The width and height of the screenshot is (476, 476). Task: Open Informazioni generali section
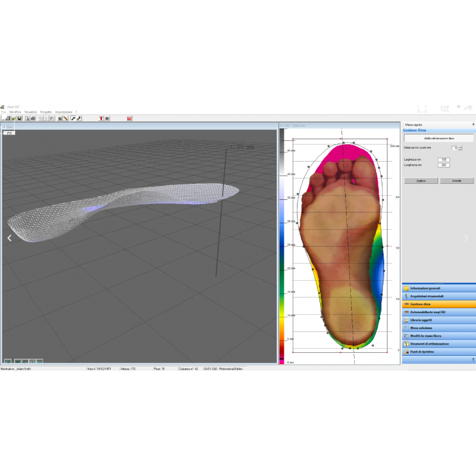click(x=439, y=288)
